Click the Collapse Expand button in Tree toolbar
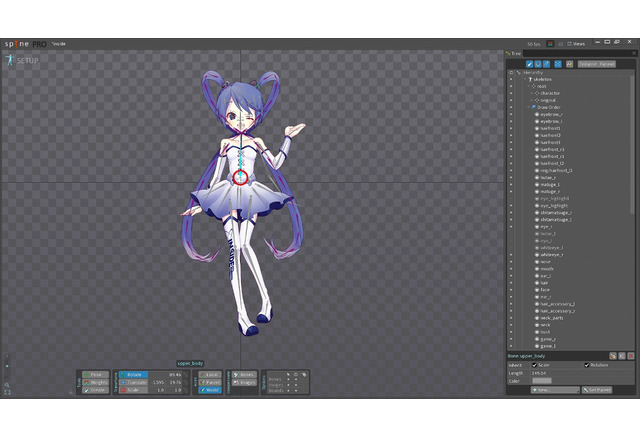 (x=596, y=64)
